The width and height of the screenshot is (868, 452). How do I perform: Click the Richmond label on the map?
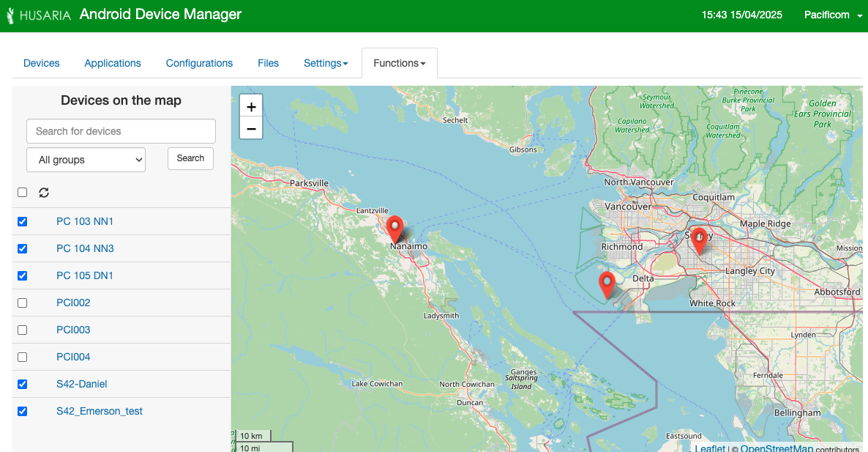(x=622, y=246)
